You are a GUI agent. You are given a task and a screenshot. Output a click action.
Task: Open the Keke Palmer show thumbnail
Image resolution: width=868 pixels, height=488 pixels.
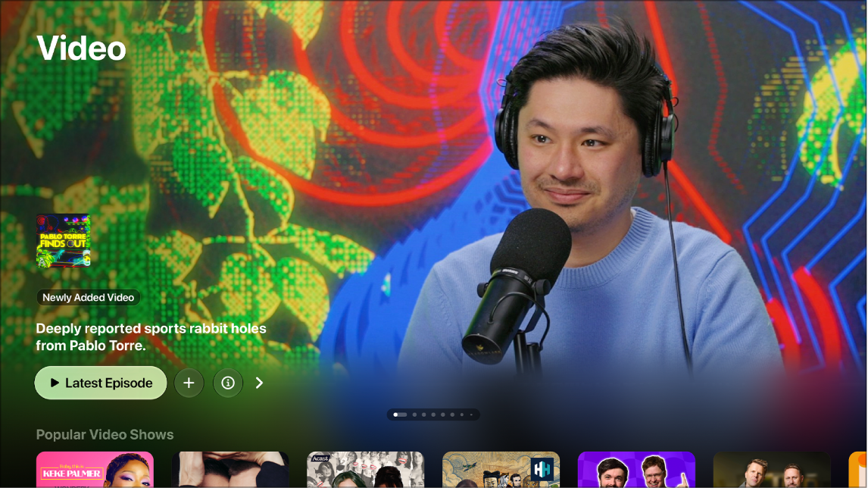point(95,470)
